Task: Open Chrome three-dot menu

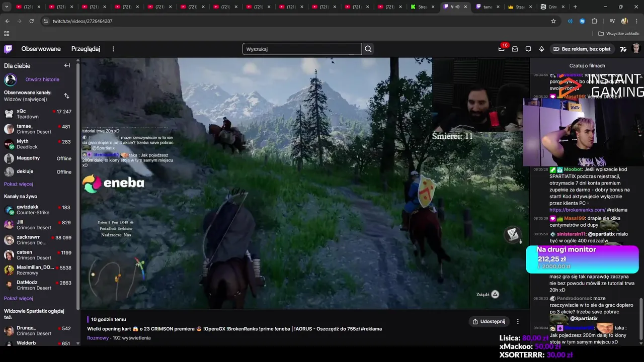Action: click(636, 21)
